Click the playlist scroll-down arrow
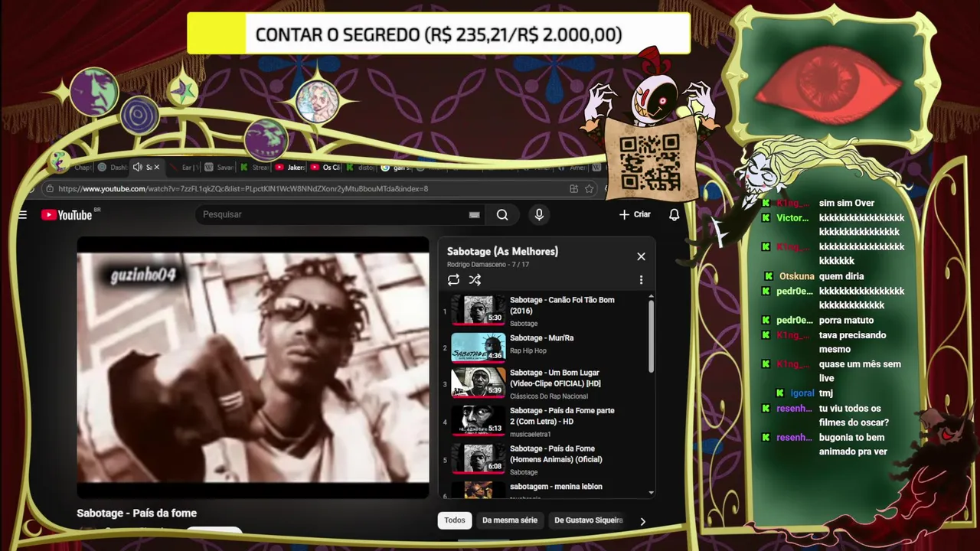The height and width of the screenshot is (551, 980). click(x=652, y=493)
